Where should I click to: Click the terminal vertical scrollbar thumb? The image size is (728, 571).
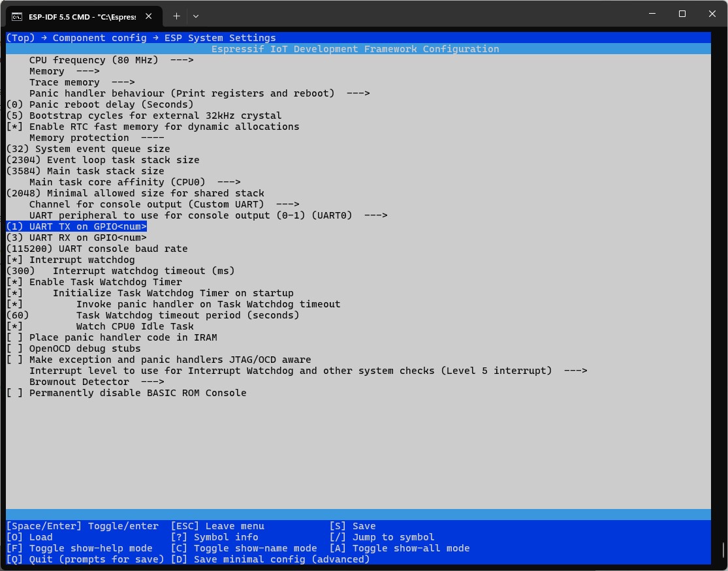[x=723, y=550]
